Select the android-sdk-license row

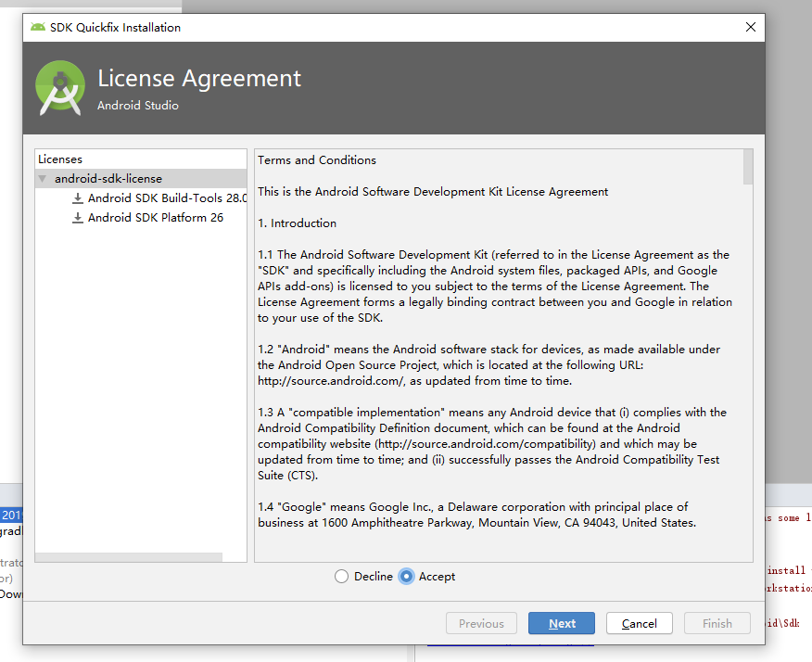coord(141,178)
